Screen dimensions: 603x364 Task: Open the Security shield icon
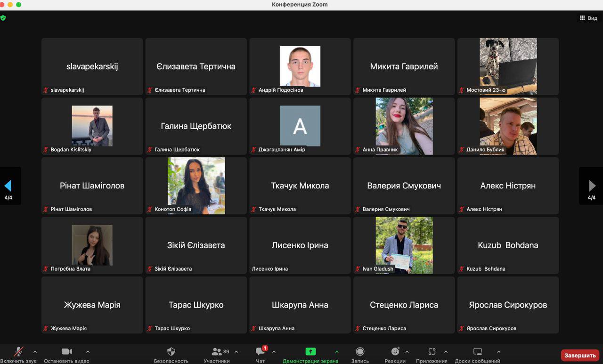(x=171, y=351)
